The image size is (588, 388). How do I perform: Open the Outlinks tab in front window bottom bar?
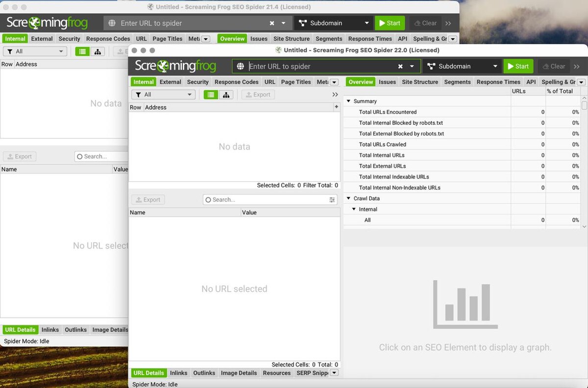pos(204,373)
